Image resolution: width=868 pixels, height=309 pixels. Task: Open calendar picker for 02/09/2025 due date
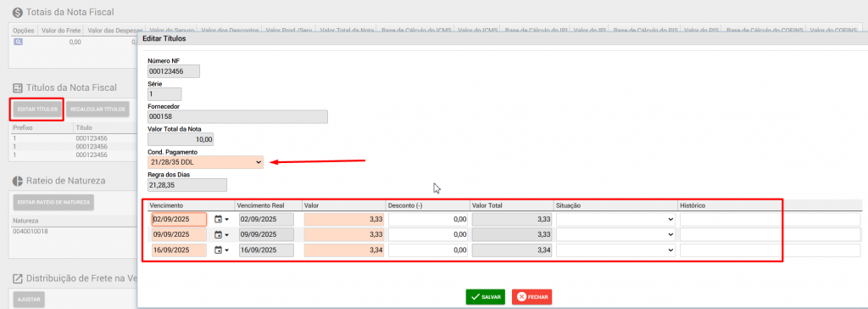[221, 220]
